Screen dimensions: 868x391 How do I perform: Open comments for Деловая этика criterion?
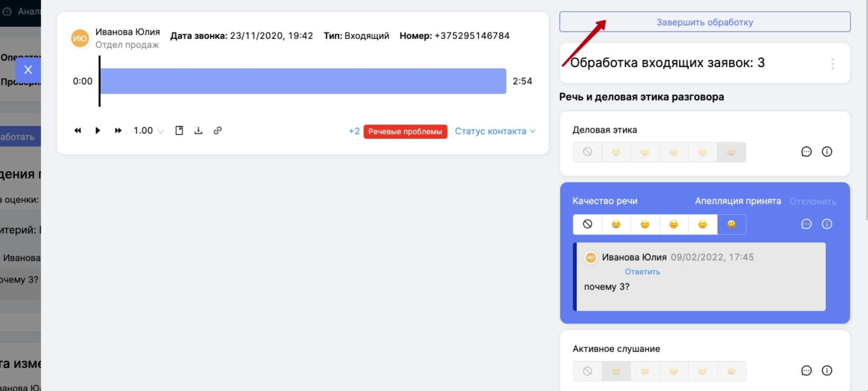point(806,152)
